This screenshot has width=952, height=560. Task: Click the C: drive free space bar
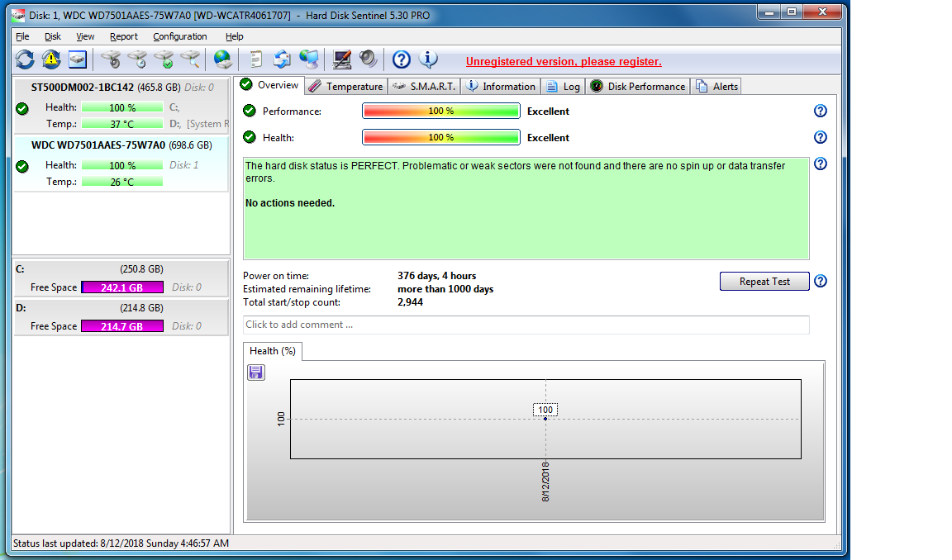pos(122,287)
